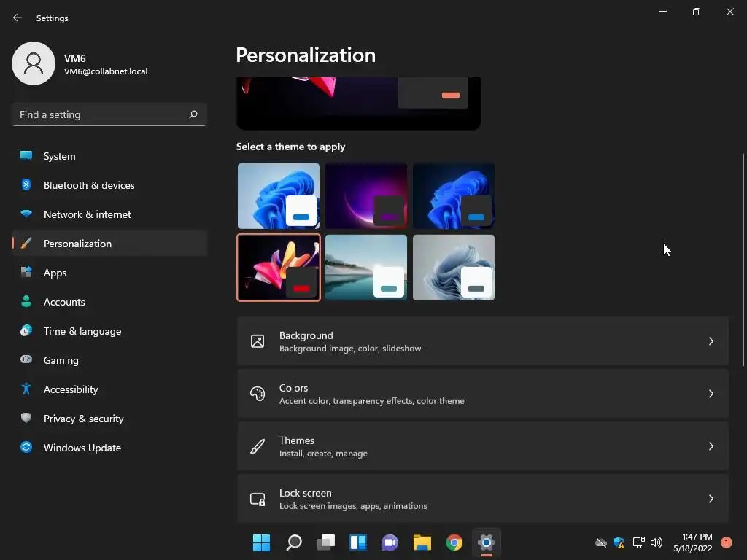Open Task View on the taskbar
The image size is (747, 560).
click(x=326, y=542)
